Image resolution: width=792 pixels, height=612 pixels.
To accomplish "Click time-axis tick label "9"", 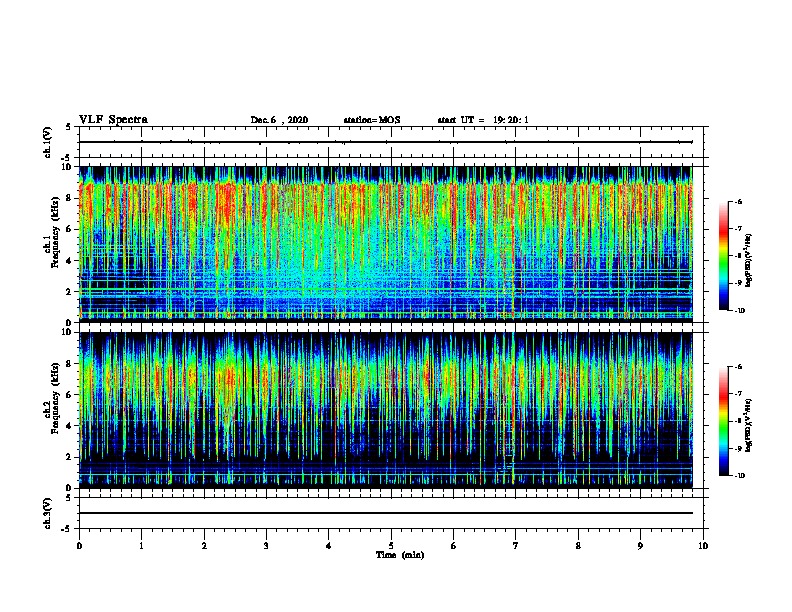I will click(x=640, y=546).
